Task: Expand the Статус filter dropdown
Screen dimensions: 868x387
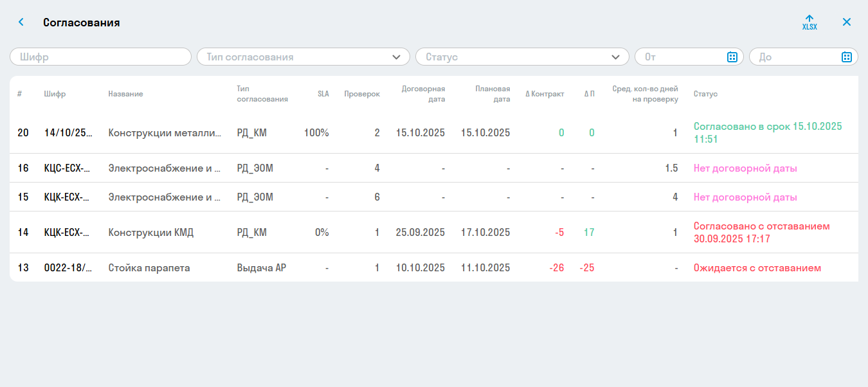Action: [x=615, y=57]
